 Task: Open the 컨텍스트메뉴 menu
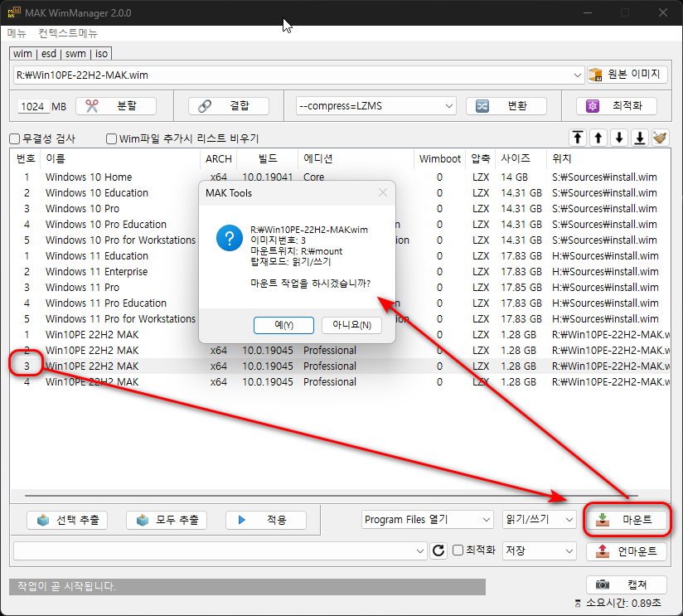(x=68, y=33)
